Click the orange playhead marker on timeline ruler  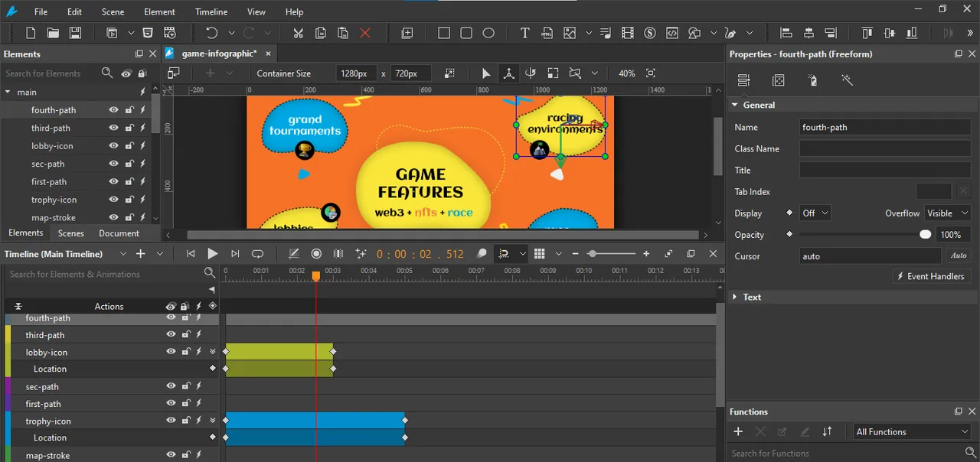coord(315,276)
